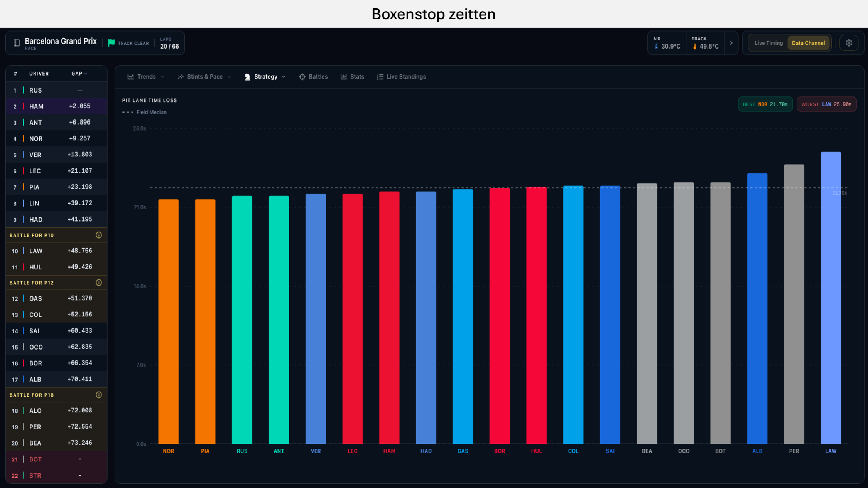Expand the Strategy dropdown chevron
868x488 pixels.
pos(284,77)
